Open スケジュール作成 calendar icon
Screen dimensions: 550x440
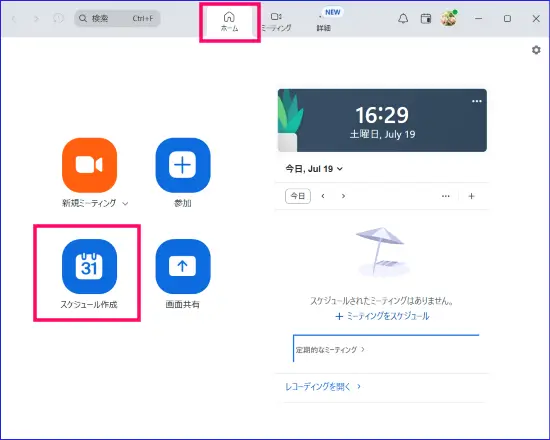pos(89,266)
